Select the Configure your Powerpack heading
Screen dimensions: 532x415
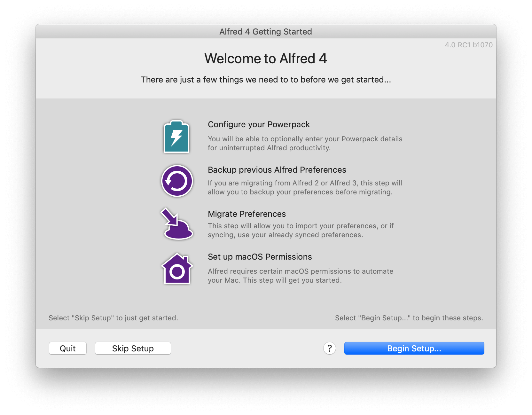[x=259, y=124]
